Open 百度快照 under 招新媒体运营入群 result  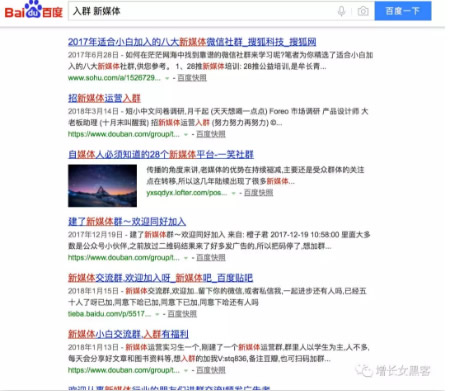click(x=211, y=134)
